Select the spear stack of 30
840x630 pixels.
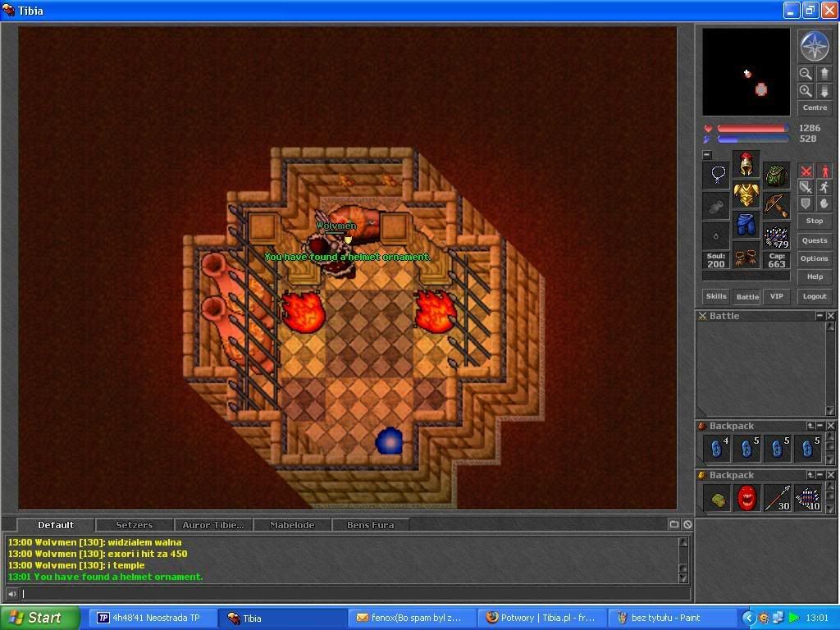778,498
